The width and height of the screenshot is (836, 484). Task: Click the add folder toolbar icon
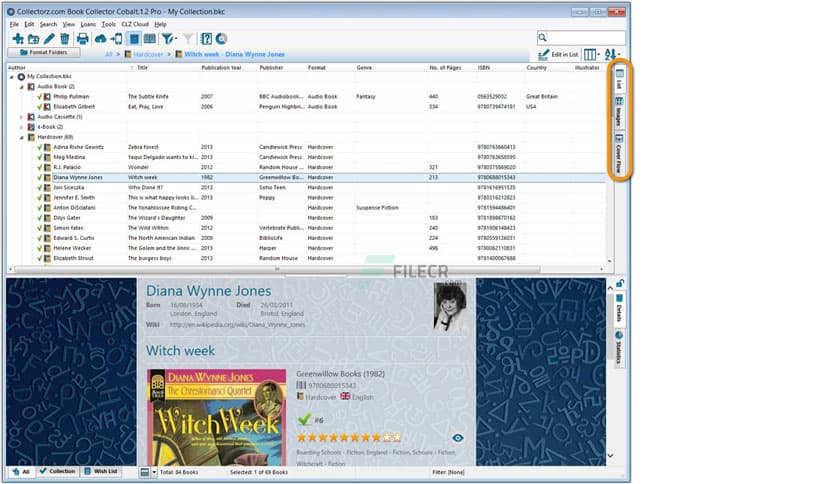click(33, 39)
